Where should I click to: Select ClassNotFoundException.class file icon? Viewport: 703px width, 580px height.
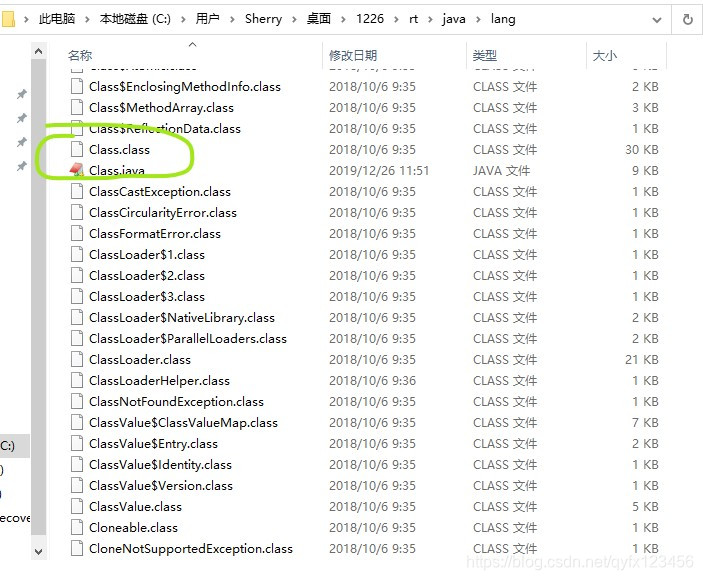pyautogui.click(x=77, y=402)
